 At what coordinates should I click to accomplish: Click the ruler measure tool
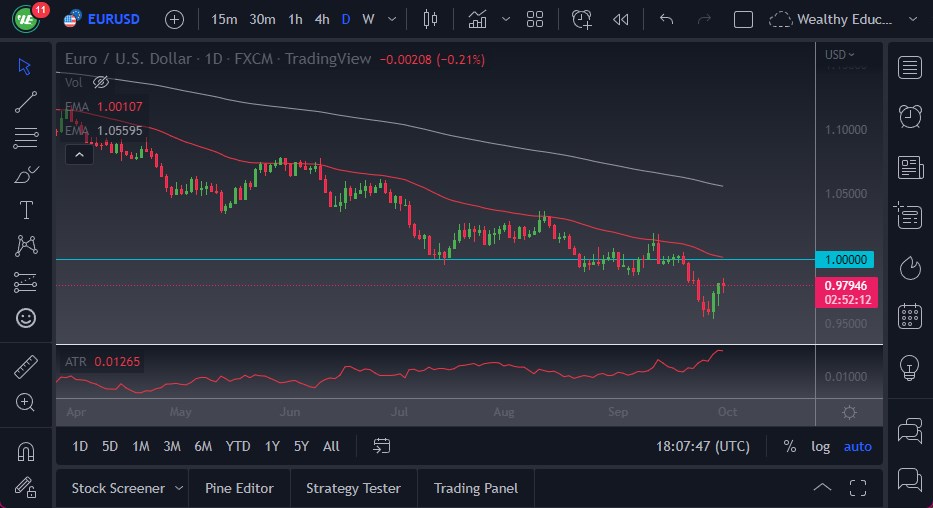click(x=26, y=366)
